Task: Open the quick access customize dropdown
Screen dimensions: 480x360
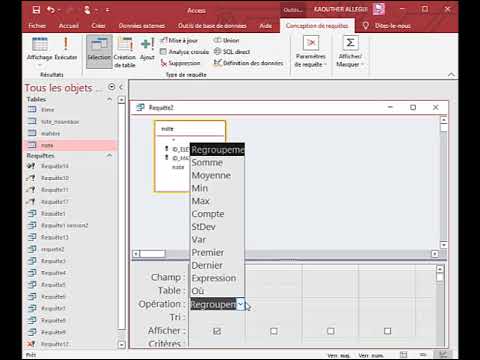Action: tap(107, 10)
